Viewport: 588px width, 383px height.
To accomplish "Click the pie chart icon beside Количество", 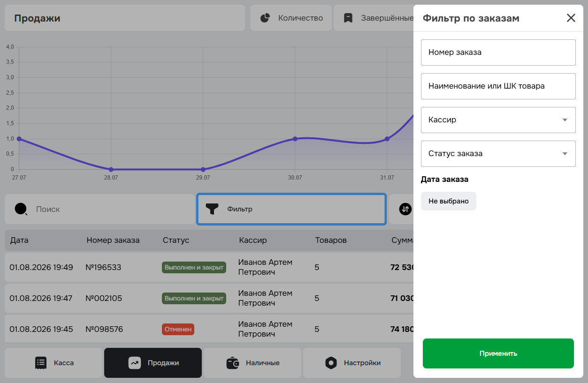I will point(265,18).
